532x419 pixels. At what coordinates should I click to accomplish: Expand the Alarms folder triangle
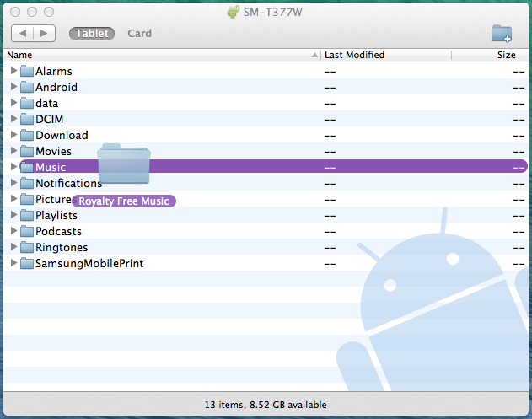[x=13, y=71]
